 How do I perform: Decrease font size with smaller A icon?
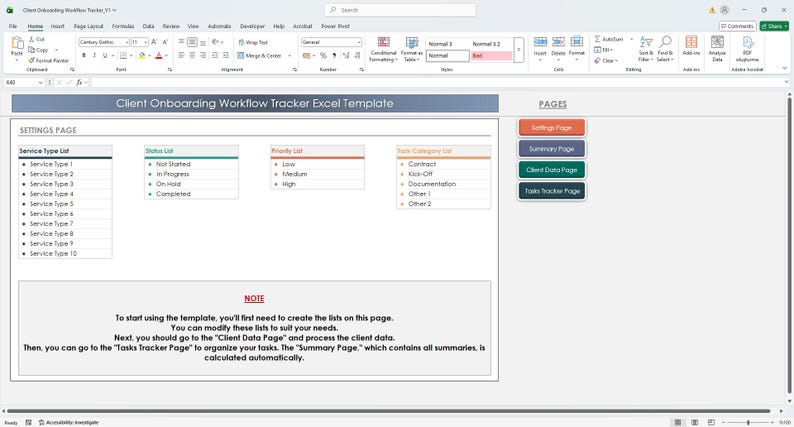tap(166, 42)
